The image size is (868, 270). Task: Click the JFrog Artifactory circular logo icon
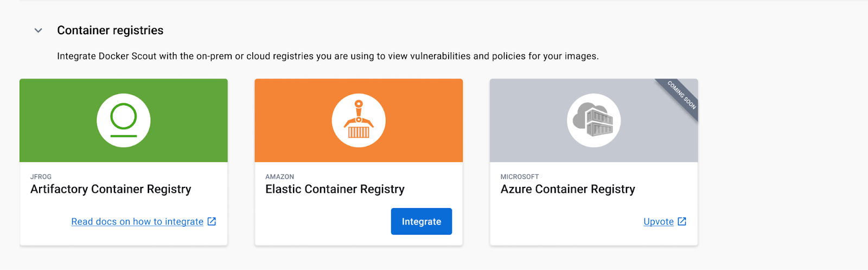click(124, 121)
